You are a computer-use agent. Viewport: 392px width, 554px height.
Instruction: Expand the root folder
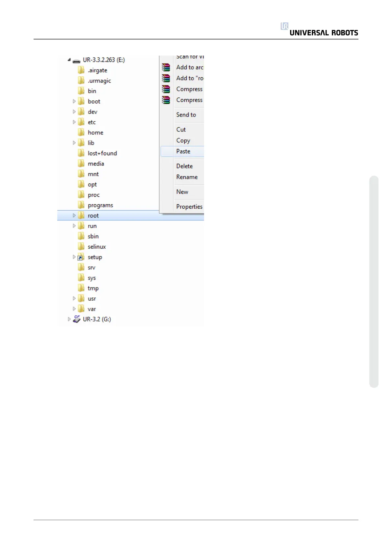[x=74, y=215]
